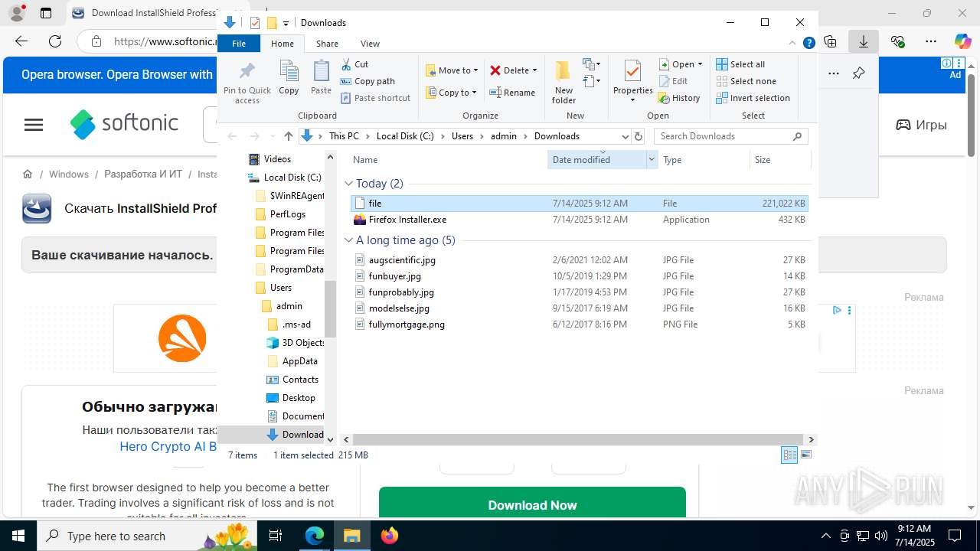980x551 pixels.
Task: Open Move to dropdown
Action: tap(452, 70)
